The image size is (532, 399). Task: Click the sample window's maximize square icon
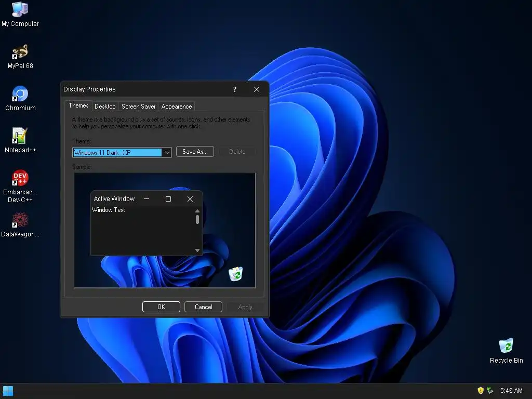pos(168,199)
